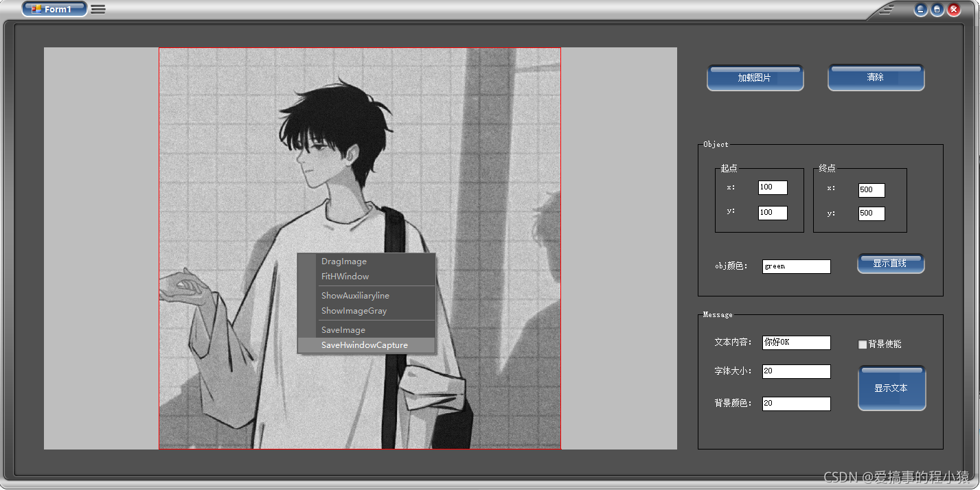Click the 背景颜色 input field
The image size is (980, 490).
coord(796,404)
